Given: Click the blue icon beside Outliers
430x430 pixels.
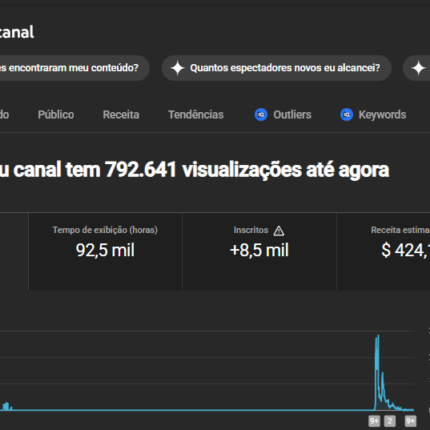Looking at the screenshot, I should pyautogui.click(x=261, y=115).
